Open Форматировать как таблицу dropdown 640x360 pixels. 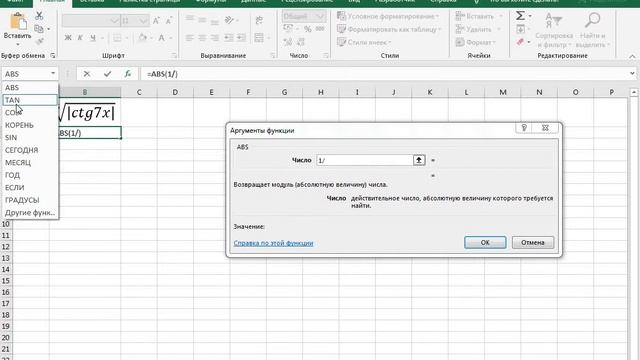coord(389,29)
